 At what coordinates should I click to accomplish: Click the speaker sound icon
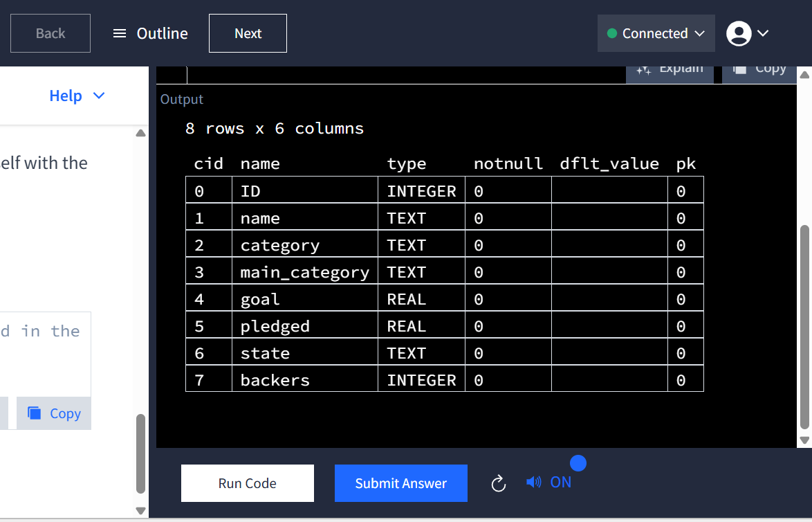point(533,482)
